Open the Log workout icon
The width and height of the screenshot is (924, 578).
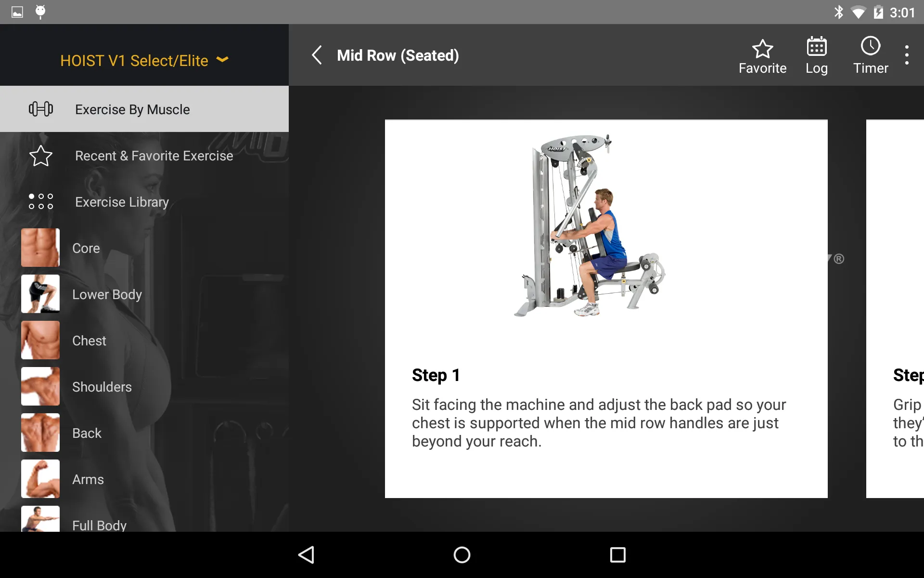click(817, 54)
